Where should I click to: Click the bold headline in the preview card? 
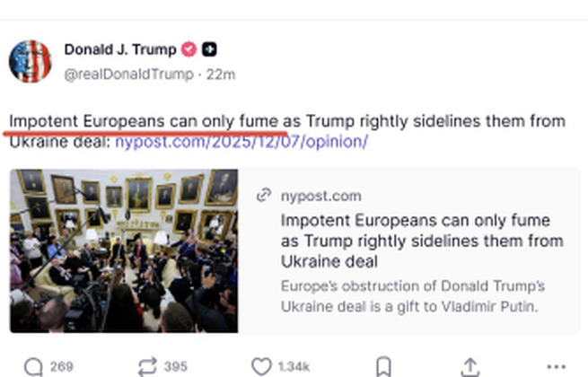tap(421, 241)
